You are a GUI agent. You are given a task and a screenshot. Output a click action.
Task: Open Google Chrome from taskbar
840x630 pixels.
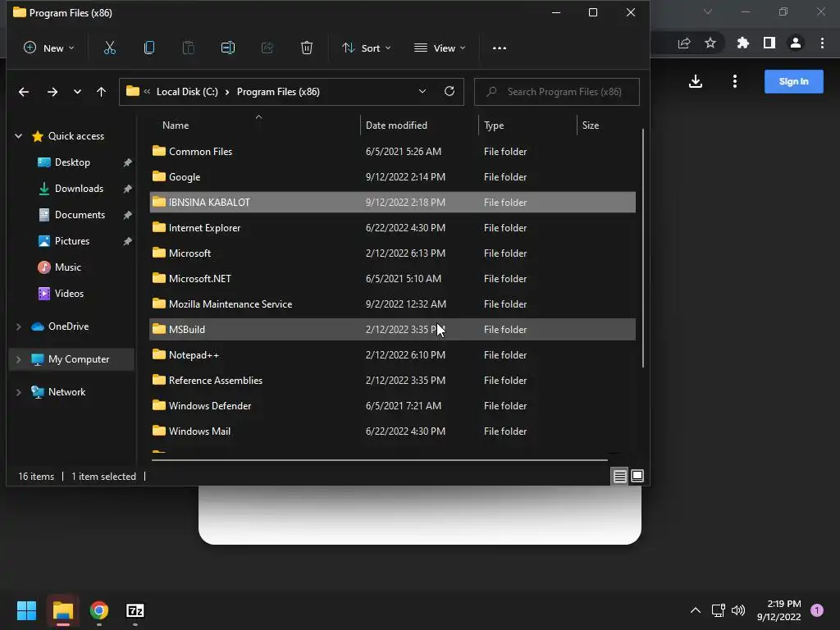[x=99, y=610]
